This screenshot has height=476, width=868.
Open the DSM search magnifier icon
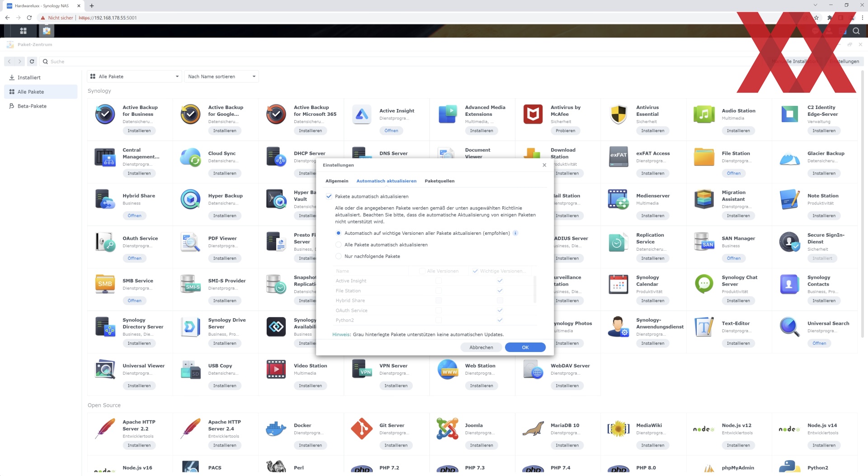point(856,31)
